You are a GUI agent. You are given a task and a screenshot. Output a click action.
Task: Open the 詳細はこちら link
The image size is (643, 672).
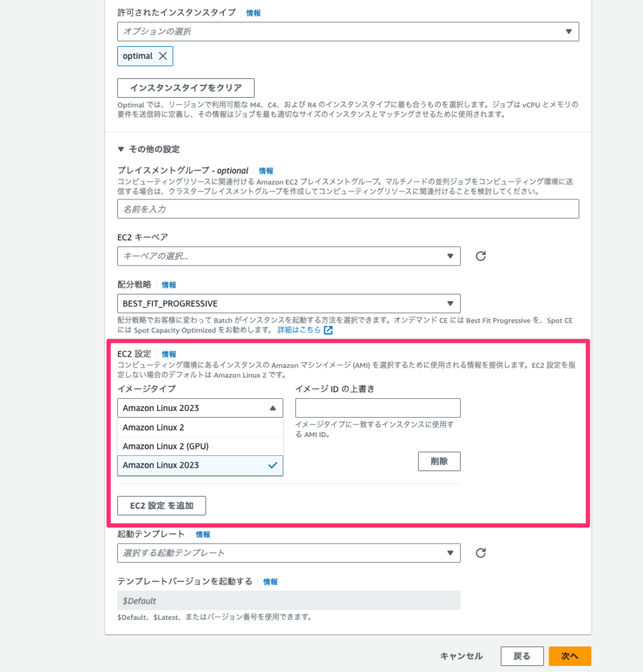[x=299, y=330]
